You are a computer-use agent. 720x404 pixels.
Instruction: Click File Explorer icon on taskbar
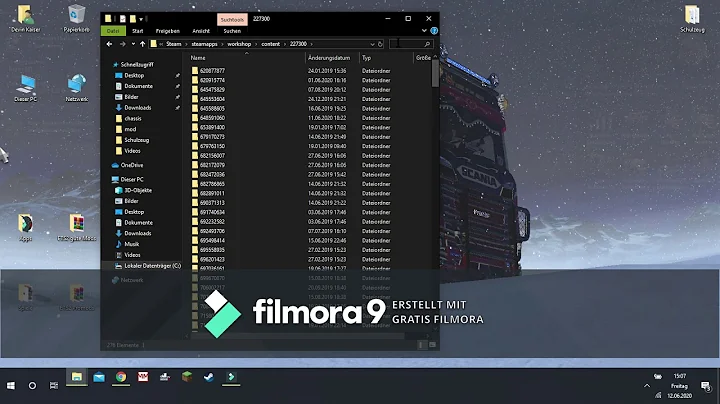(x=77, y=377)
